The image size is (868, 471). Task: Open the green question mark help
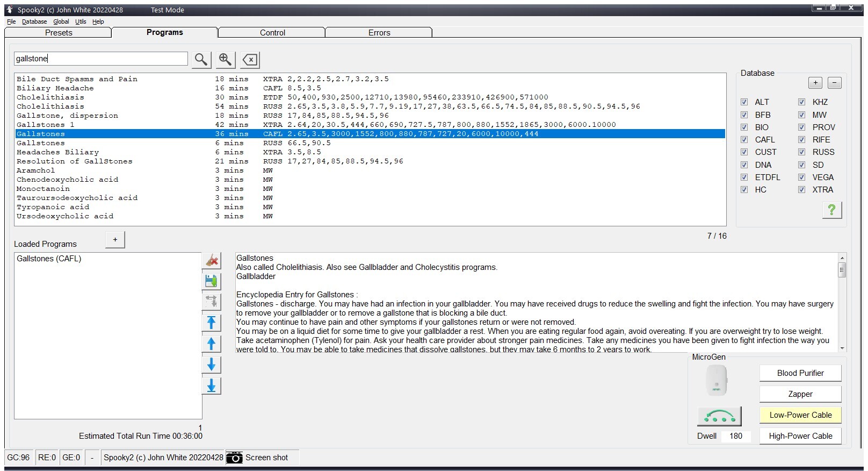click(831, 210)
